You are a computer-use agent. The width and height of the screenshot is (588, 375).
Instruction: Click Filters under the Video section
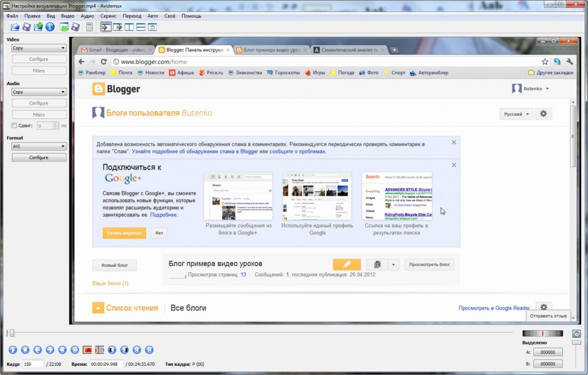click(x=39, y=71)
